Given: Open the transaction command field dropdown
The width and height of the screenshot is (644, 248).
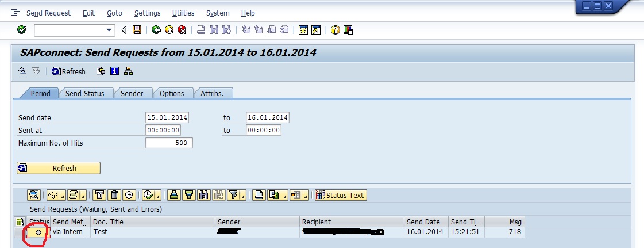Looking at the screenshot, I should click(x=109, y=30).
